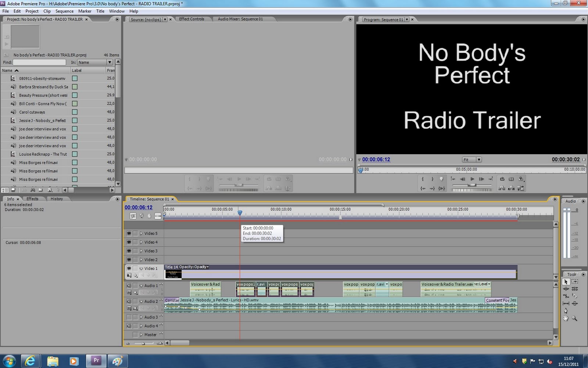The image size is (588, 368).
Task: Hide the Video 4 track
Action: (x=129, y=242)
